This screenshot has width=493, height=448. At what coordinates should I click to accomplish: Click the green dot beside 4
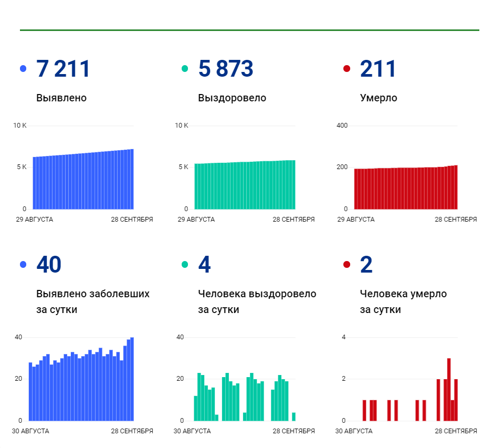pos(185,264)
